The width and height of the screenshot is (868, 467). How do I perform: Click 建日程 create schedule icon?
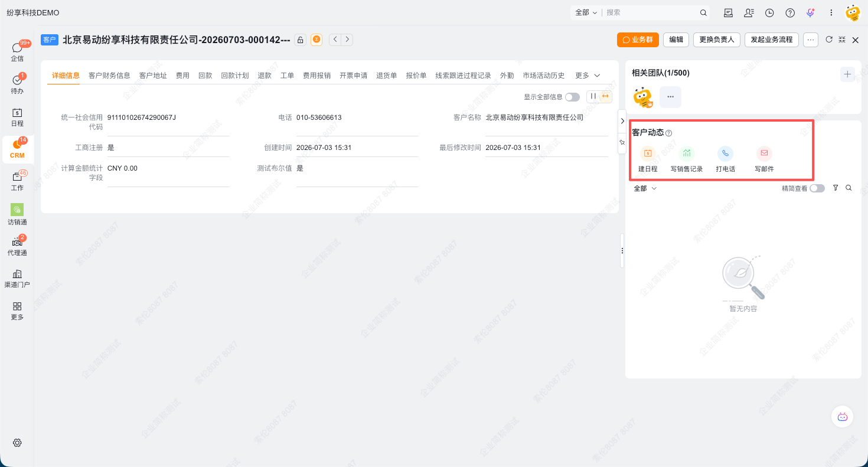pyautogui.click(x=648, y=154)
